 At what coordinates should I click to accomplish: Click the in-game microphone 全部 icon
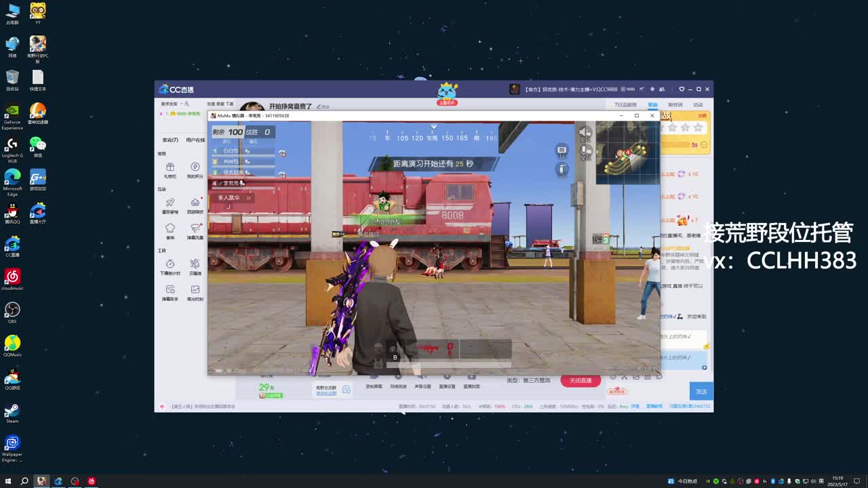[585, 153]
